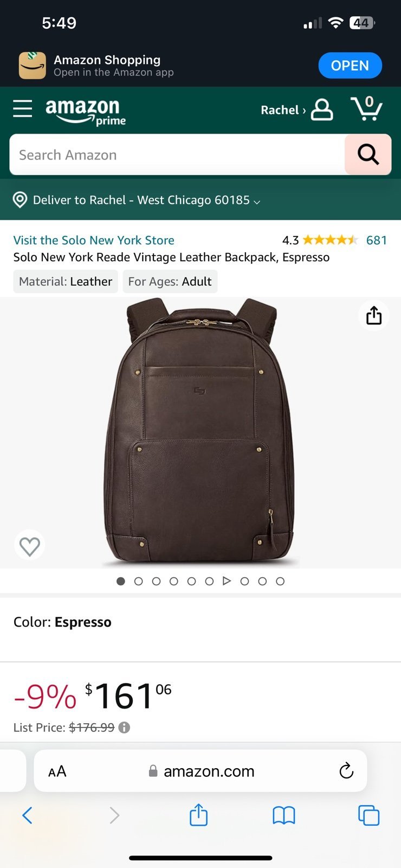Jump to the product video carousel marker
Image resolution: width=401 pixels, height=868 pixels.
point(227,581)
